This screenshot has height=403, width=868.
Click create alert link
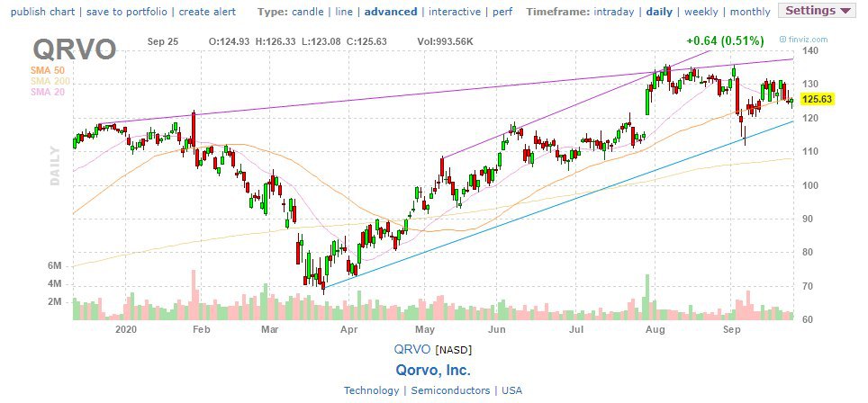coord(207,12)
